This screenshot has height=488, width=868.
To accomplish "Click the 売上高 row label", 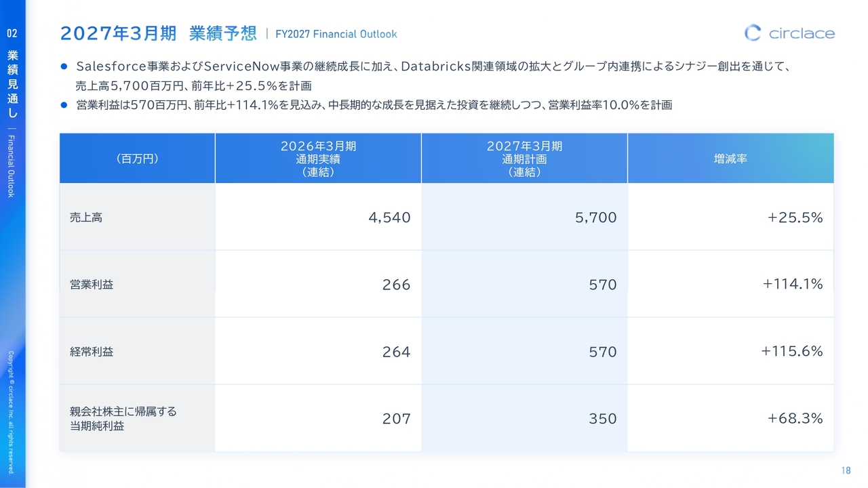I will point(86,218).
